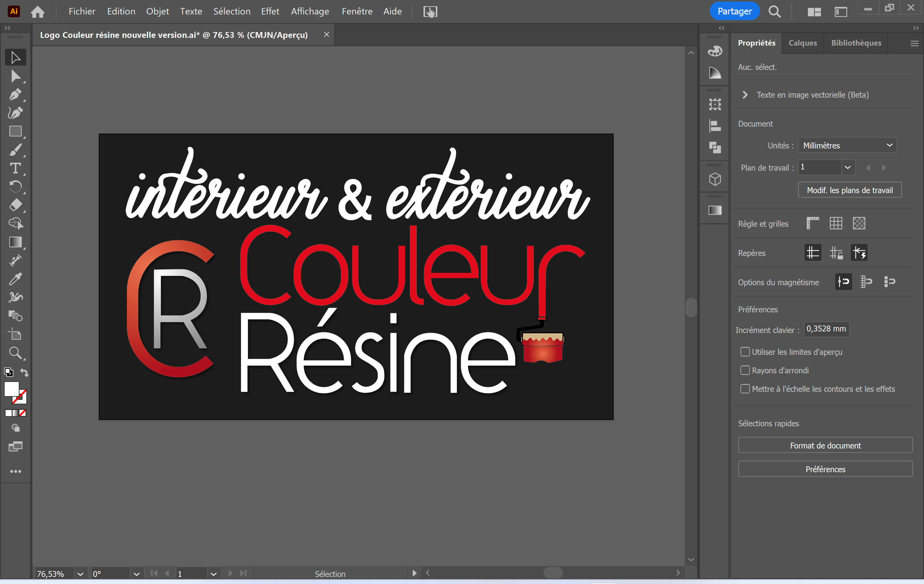This screenshot has width=924, height=584.
Task: Click the Préférences button
Action: [825, 469]
